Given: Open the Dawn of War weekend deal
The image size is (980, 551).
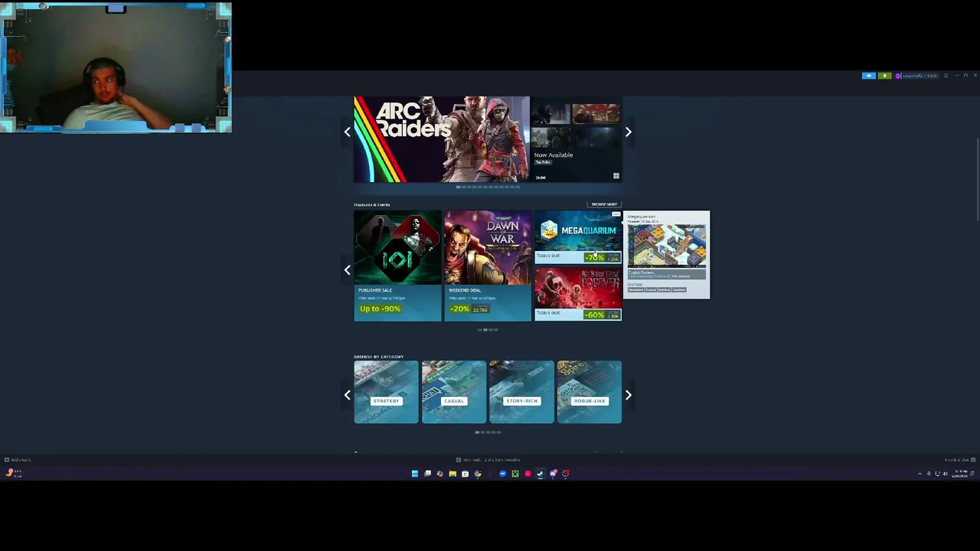Looking at the screenshot, I should (488, 266).
